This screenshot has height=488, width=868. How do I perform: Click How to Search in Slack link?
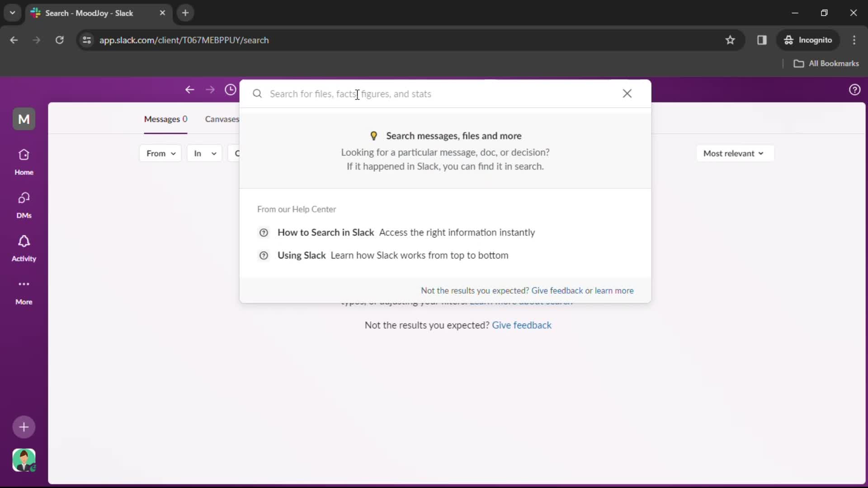coord(326,232)
